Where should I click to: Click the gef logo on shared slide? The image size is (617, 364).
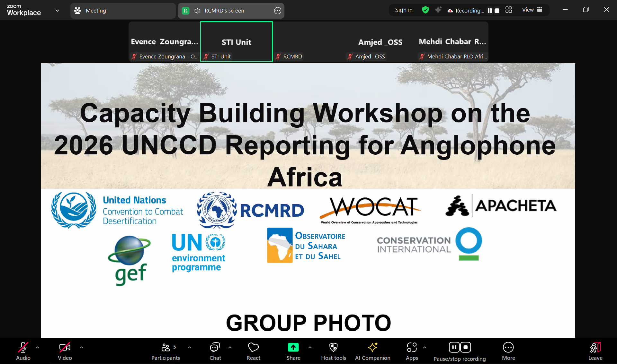tap(130, 260)
